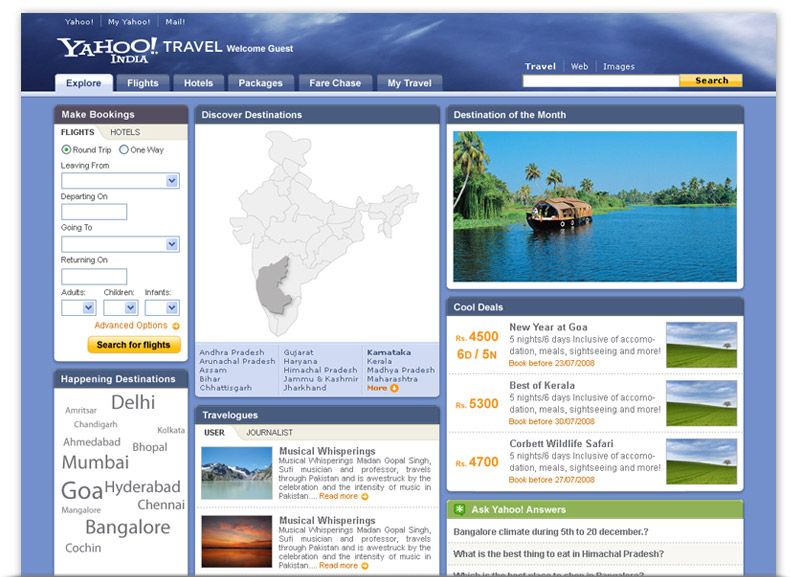The height and width of the screenshot is (577, 790).
Task: Click the Advanced Options arrow icon
Action: pos(176,326)
